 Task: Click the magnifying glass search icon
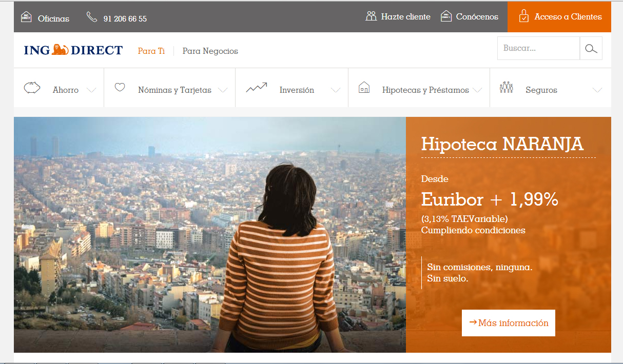[x=591, y=49]
